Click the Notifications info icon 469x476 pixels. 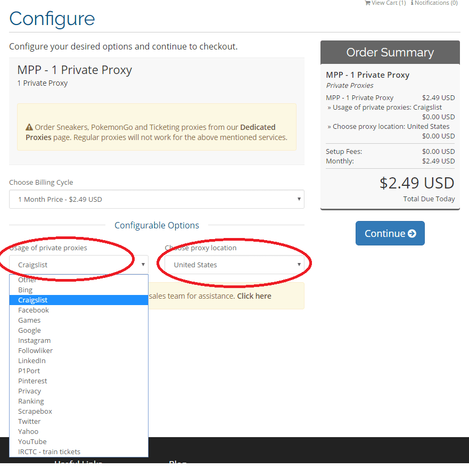pyautogui.click(x=412, y=3)
